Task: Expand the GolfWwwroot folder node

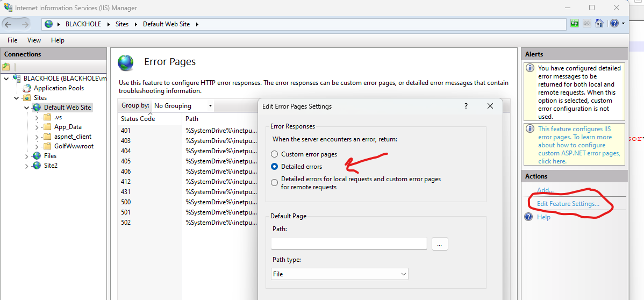Action: (37, 146)
